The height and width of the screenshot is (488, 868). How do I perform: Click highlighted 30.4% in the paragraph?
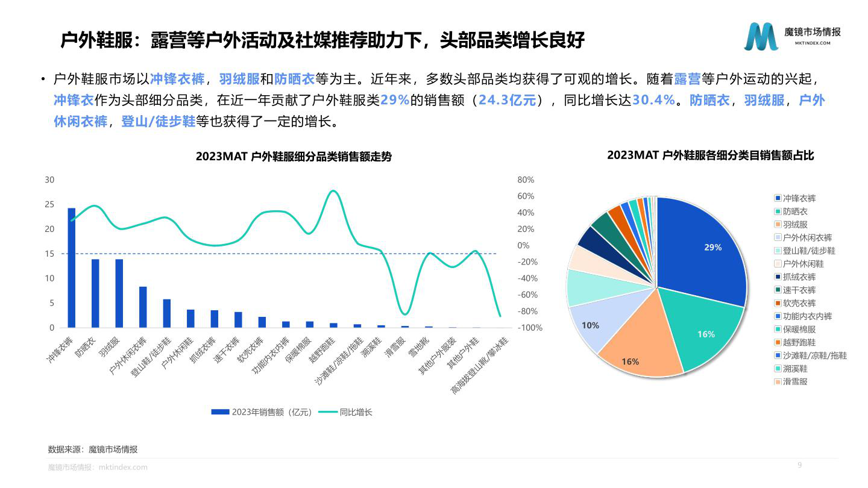click(x=653, y=100)
